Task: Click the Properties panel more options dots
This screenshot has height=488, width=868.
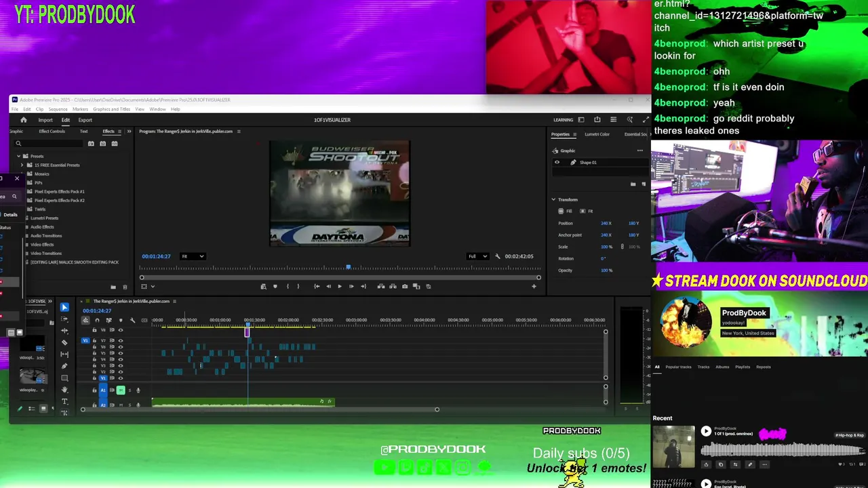Action: click(x=639, y=150)
